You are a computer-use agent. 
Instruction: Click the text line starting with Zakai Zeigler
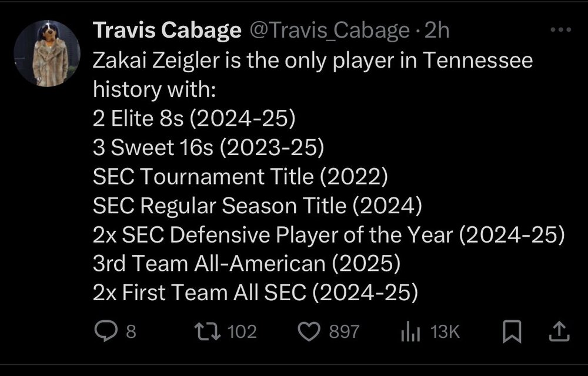[x=312, y=61]
